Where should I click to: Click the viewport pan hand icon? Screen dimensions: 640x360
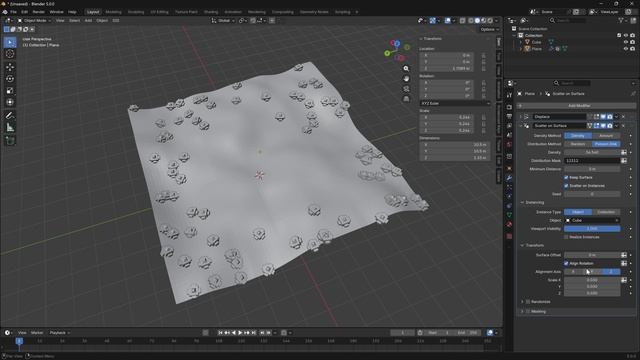406,78
